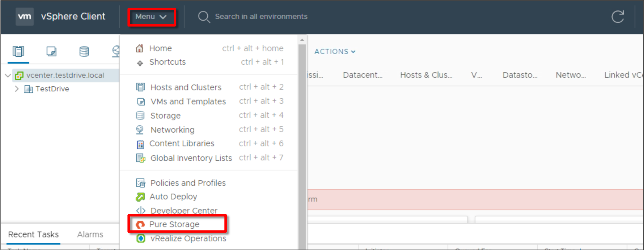Click the Global Inventory Lists icon
Viewport: 644px width, 250px height.
(x=141, y=158)
